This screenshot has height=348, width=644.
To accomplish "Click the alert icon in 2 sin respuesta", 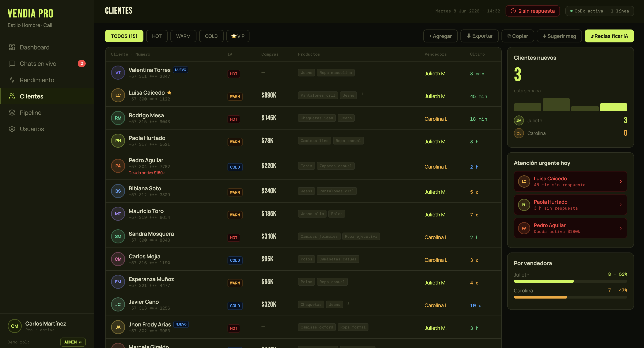I will 513,11.
